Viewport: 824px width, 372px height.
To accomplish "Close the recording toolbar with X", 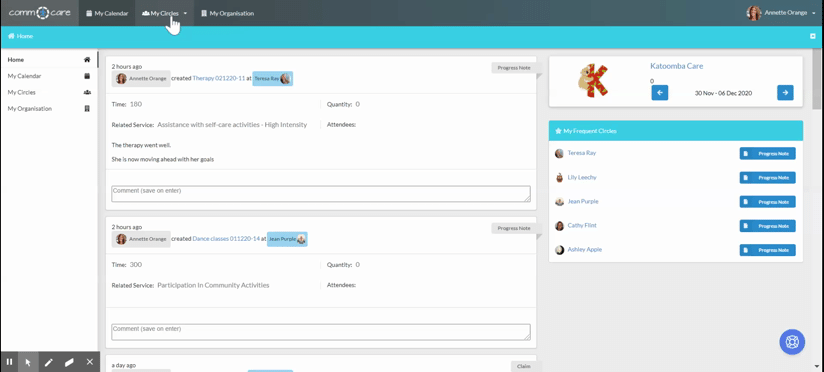I will coord(89,362).
